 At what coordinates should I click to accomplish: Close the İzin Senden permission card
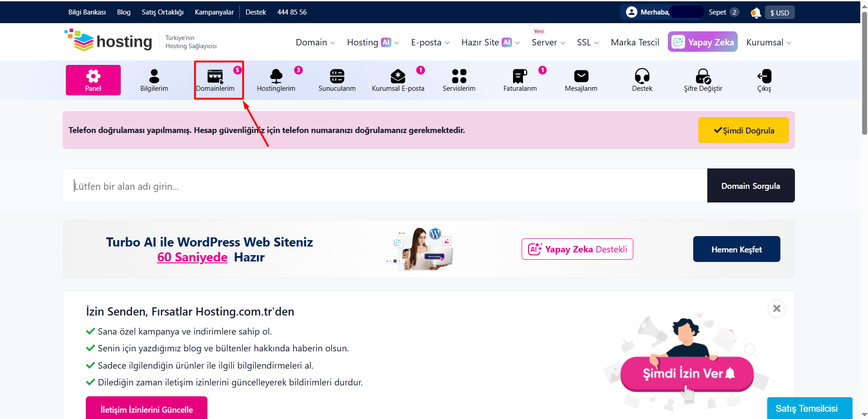(x=777, y=309)
